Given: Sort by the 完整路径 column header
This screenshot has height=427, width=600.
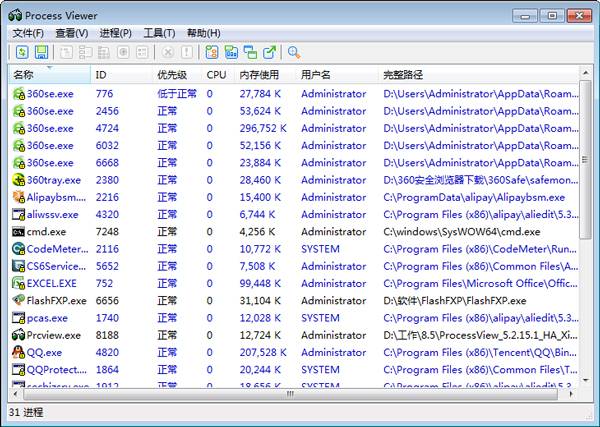Looking at the screenshot, I should (478, 75).
